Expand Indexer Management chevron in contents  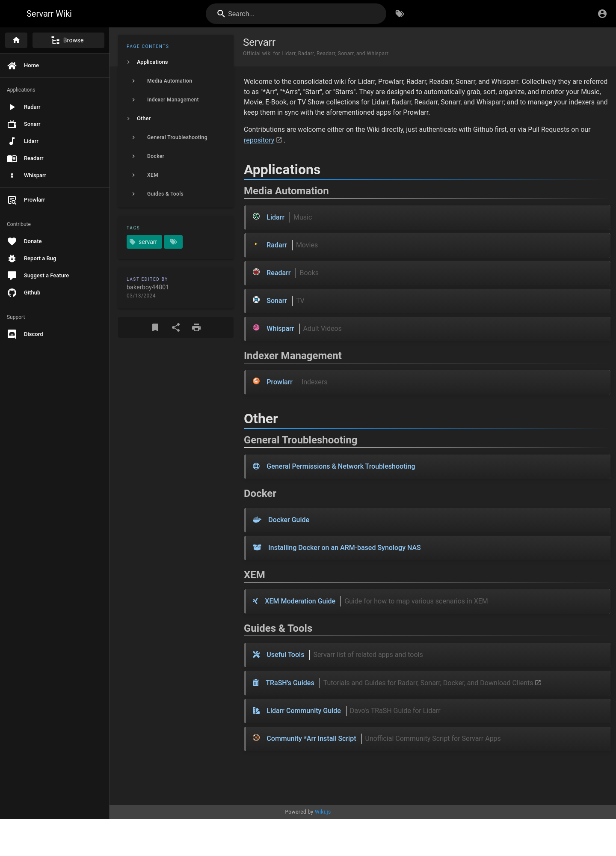(x=133, y=100)
